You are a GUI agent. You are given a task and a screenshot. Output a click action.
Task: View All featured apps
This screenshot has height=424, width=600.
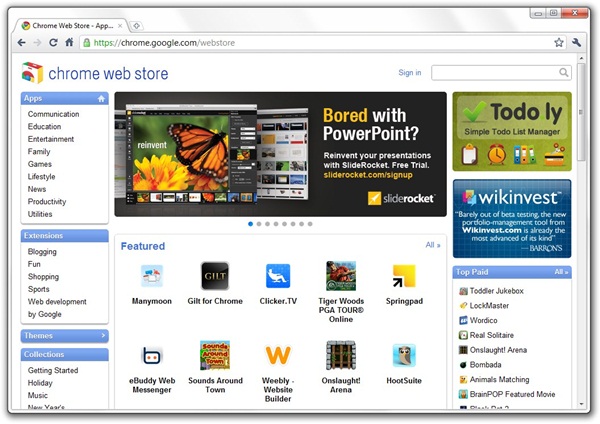tap(433, 245)
